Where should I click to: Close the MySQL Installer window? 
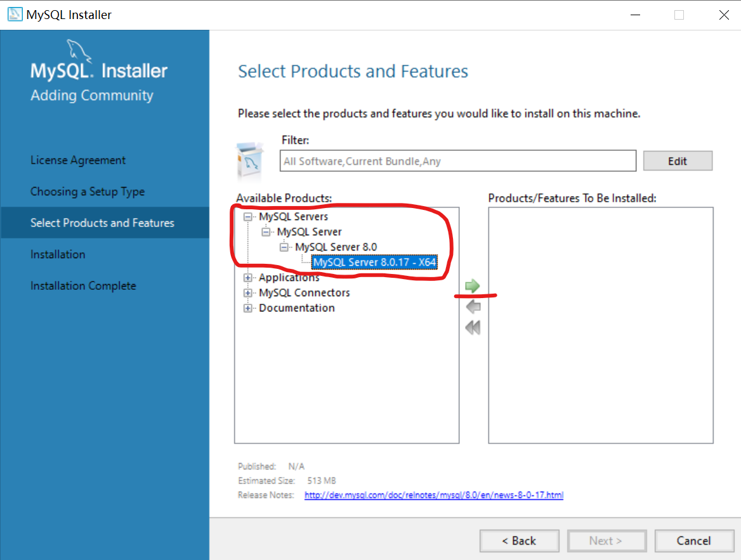pyautogui.click(x=723, y=15)
